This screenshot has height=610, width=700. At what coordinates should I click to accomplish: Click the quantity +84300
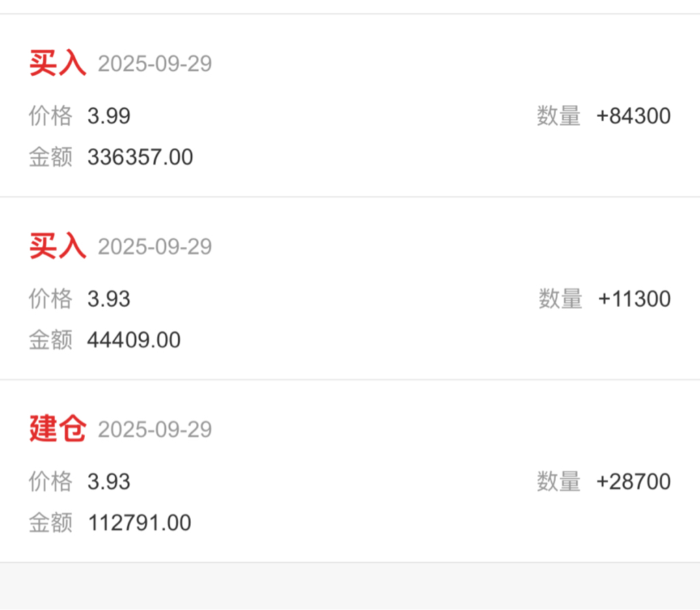[x=633, y=116]
